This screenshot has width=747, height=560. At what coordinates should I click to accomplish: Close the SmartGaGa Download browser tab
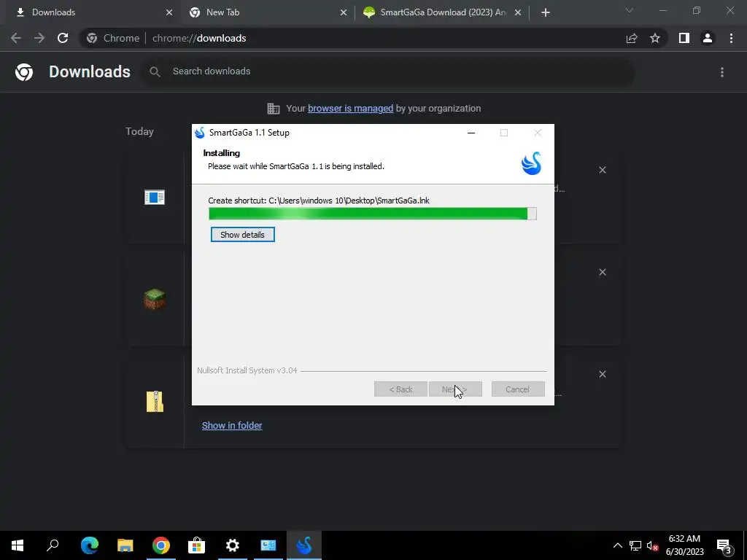click(x=518, y=12)
